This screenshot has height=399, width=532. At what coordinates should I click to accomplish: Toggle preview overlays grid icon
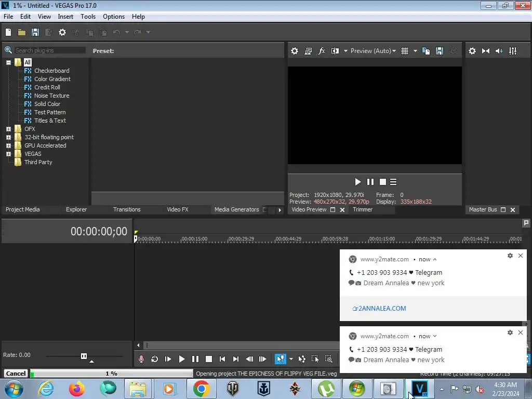pyautogui.click(x=404, y=51)
